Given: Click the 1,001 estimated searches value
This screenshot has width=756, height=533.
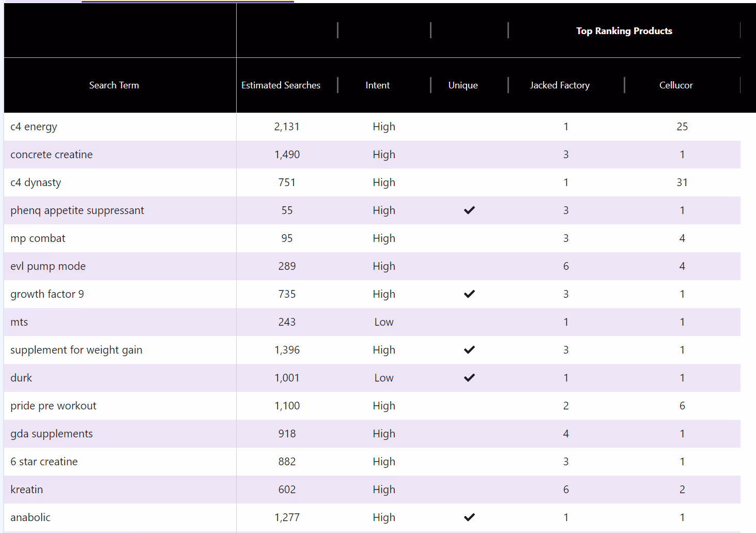Looking at the screenshot, I should (x=287, y=378).
